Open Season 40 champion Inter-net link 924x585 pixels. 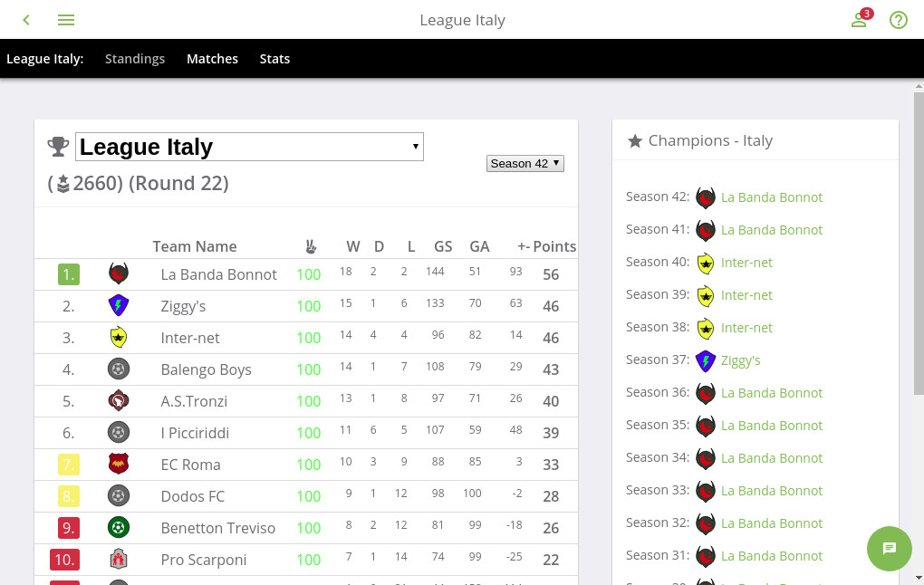(746, 263)
